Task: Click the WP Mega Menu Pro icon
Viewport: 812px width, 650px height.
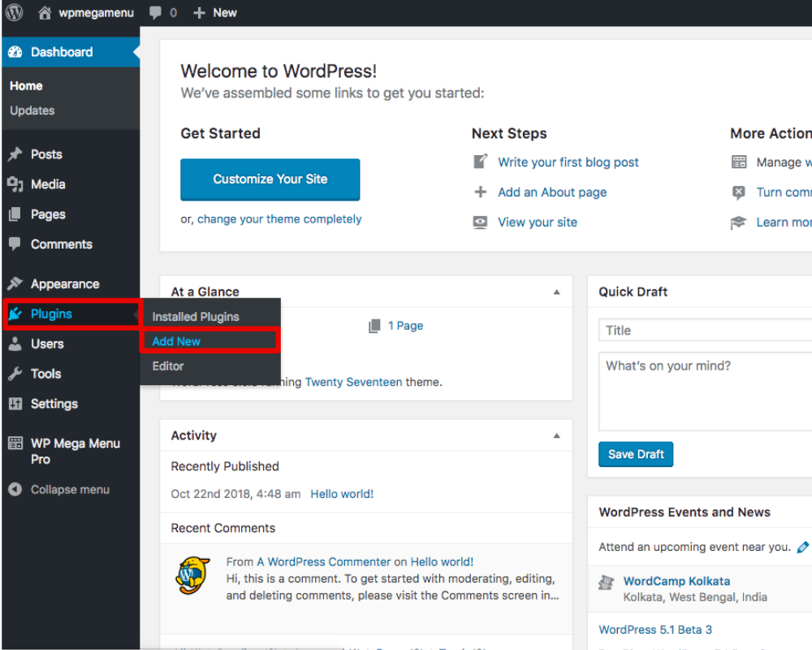Action: point(15,443)
